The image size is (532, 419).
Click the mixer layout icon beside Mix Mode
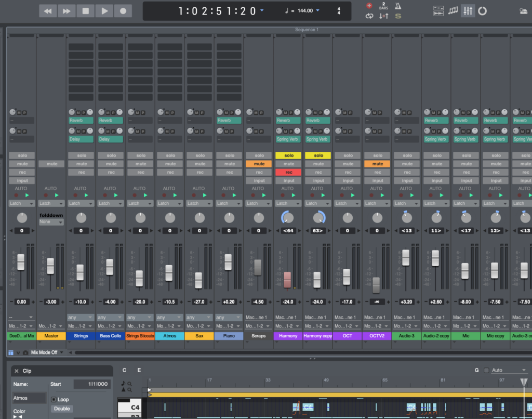coord(11,353)
